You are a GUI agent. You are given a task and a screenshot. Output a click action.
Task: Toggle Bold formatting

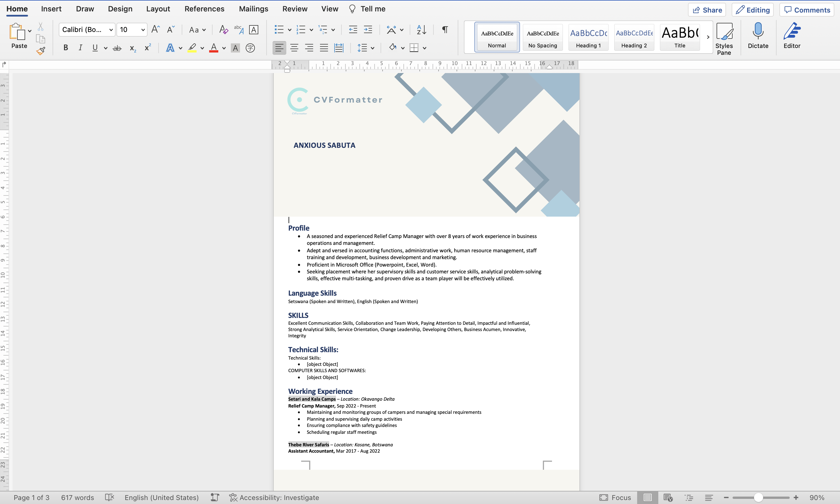pyautogui.click(x=66, y=48)
